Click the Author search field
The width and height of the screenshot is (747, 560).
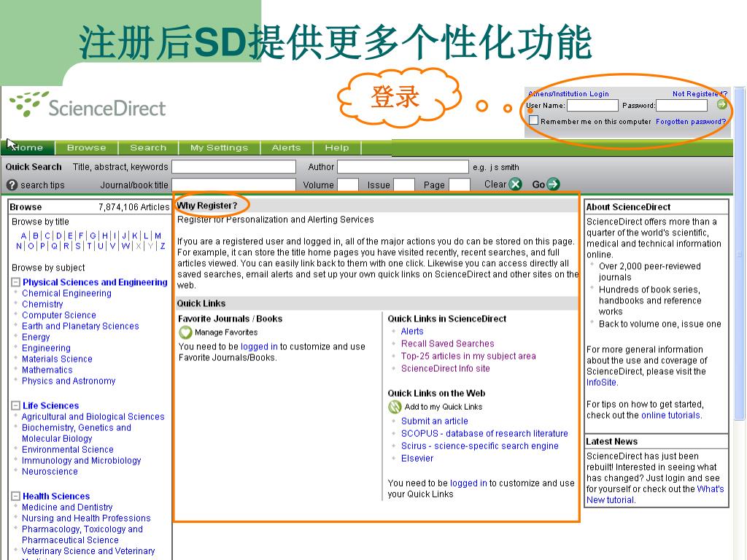(402, 167)
